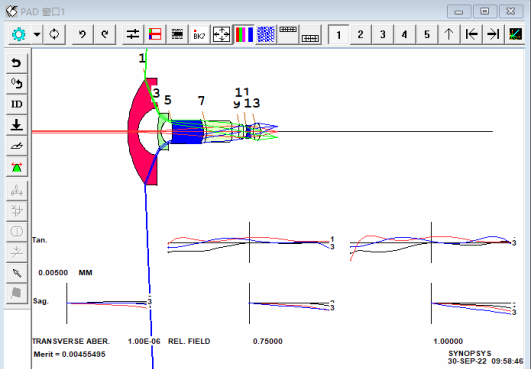Open the sliders adjustment icon
Screen dimensions: 531x370
point(133,35)
